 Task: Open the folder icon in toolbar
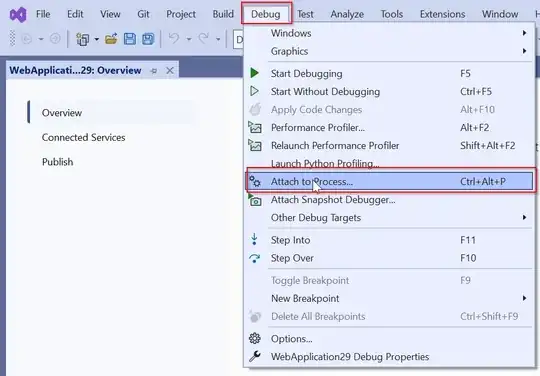[x=111, y=39]
